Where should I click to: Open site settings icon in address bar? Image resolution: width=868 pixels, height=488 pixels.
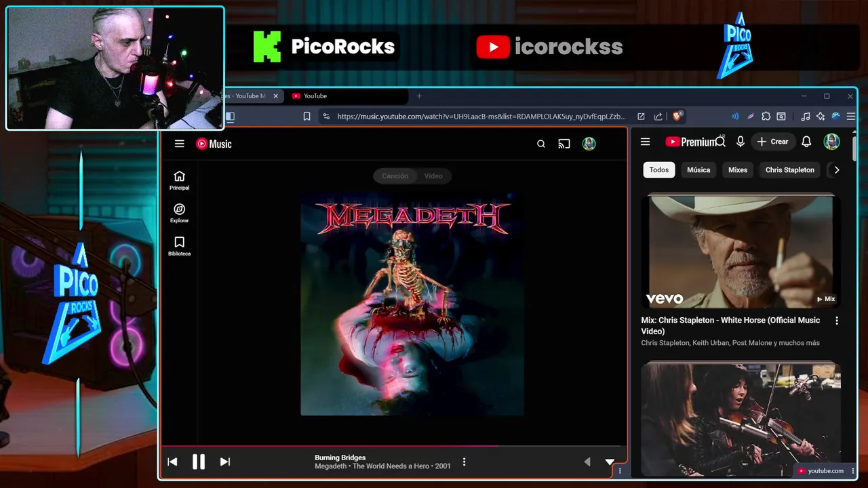326,117
